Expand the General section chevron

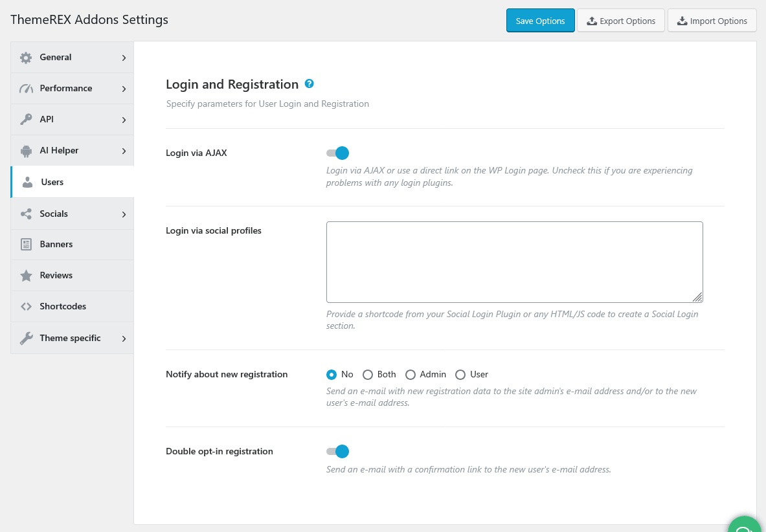point(124,58)
